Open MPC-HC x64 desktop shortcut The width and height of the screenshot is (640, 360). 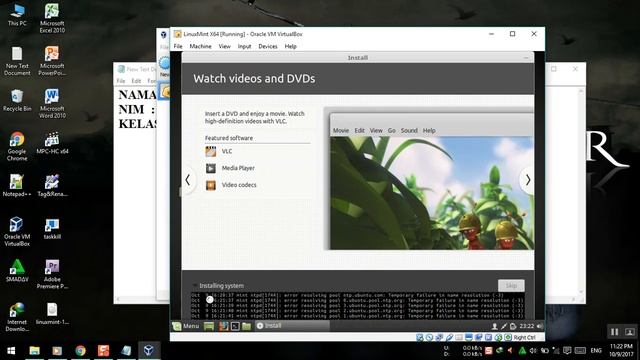(x=52, y=143)
